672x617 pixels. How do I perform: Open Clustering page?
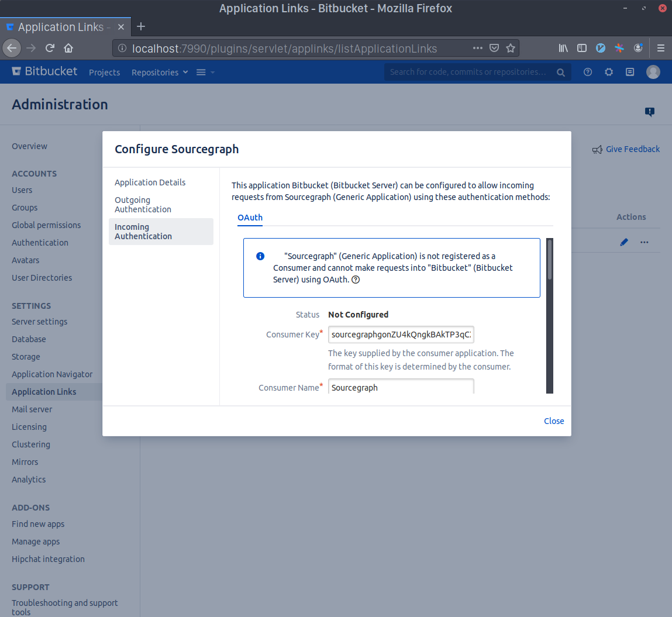tap(31, 444)
